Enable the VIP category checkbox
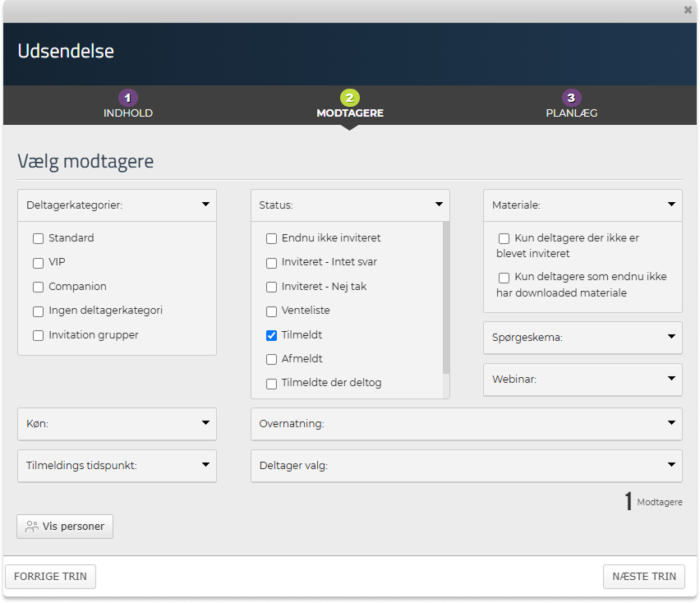This screenshot has width=700, height=603. (38, 263)
